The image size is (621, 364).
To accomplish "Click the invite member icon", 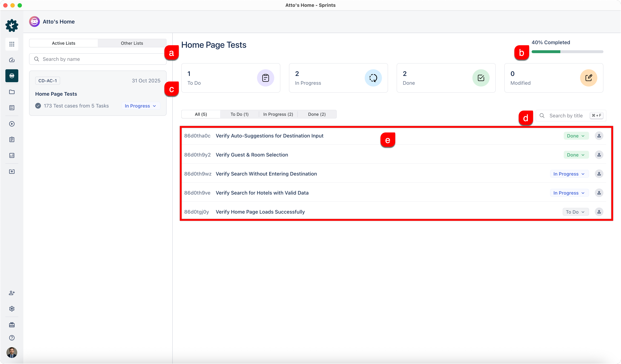I will 12,293.
